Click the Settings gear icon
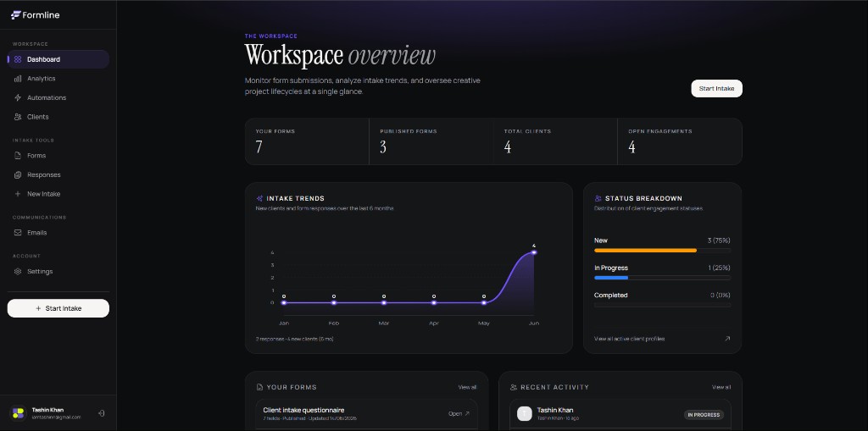The height and width of the screenshot is (431, 868). (18, 272)
